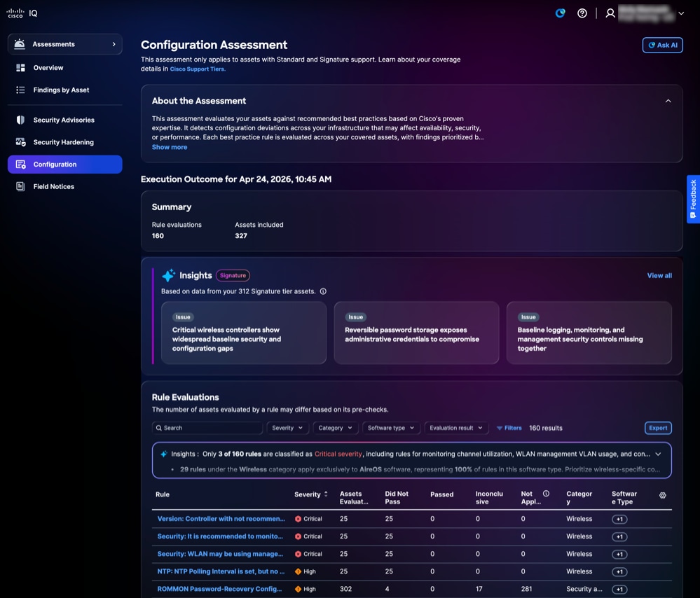Viewport: 700px width, 598px height.
Task: Click the High severity icon in NTP row
Action: (298, 571)
